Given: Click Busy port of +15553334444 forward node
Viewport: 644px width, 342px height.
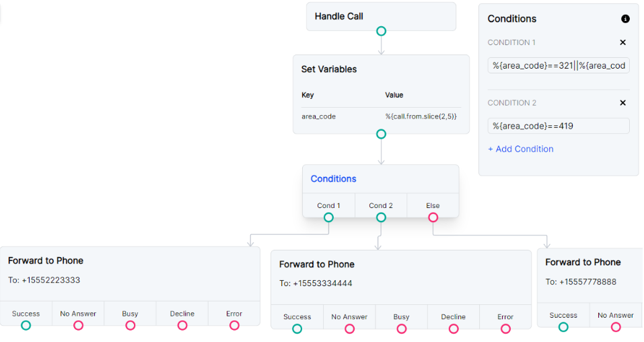Looking at the screenshot, I should pyautogui.click(x=401, y=329).
